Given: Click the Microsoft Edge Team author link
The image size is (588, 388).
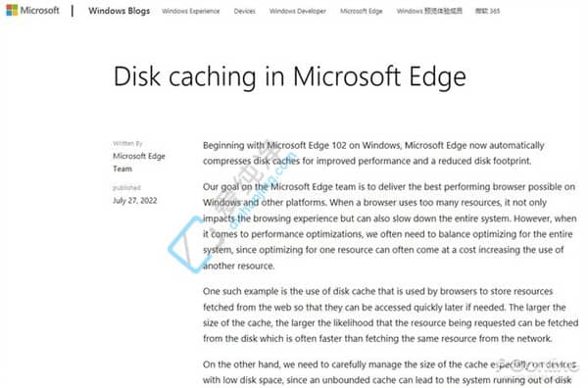Looking at the screenshot, I should click(x=139, y=162).
